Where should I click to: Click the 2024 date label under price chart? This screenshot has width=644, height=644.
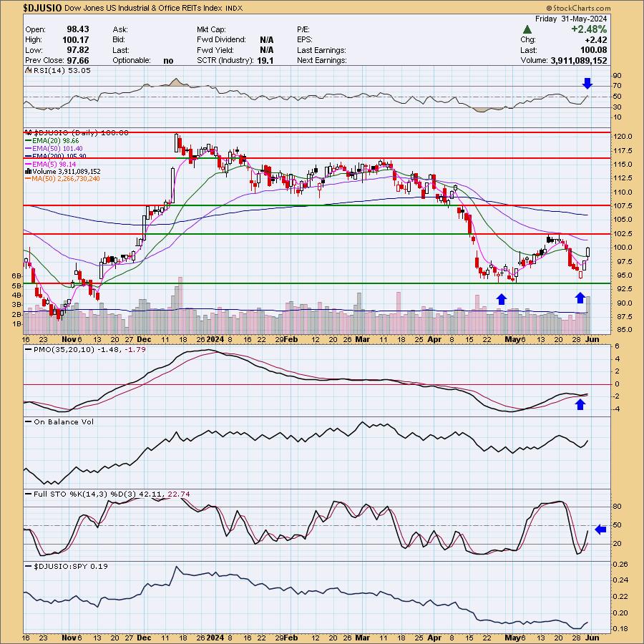215,339
